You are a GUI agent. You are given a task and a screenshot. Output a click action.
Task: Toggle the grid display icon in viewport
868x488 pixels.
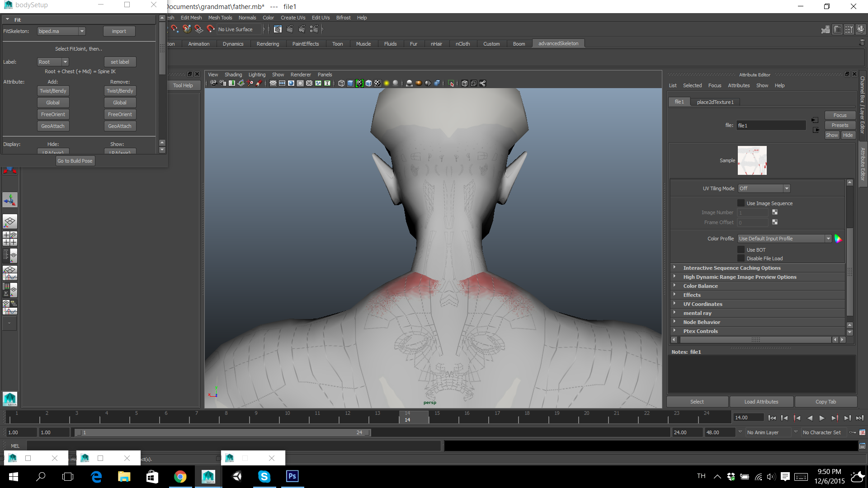pyautogui.click(x=273, y=83)
